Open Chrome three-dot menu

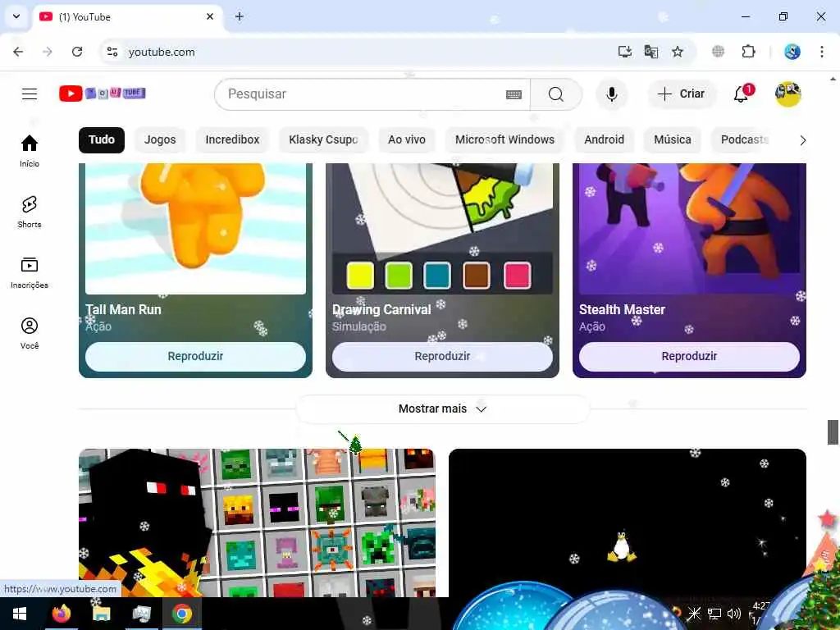tap(822, 52)
